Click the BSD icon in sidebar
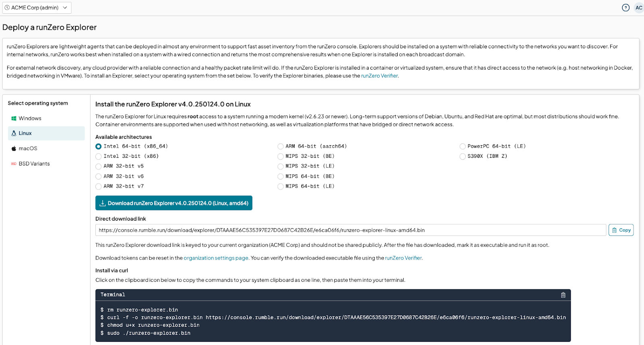 [14, 164]
